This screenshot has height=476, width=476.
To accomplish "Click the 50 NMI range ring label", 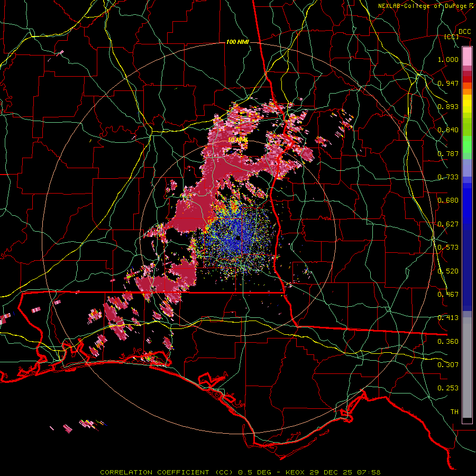I will [x=238, y=140].
